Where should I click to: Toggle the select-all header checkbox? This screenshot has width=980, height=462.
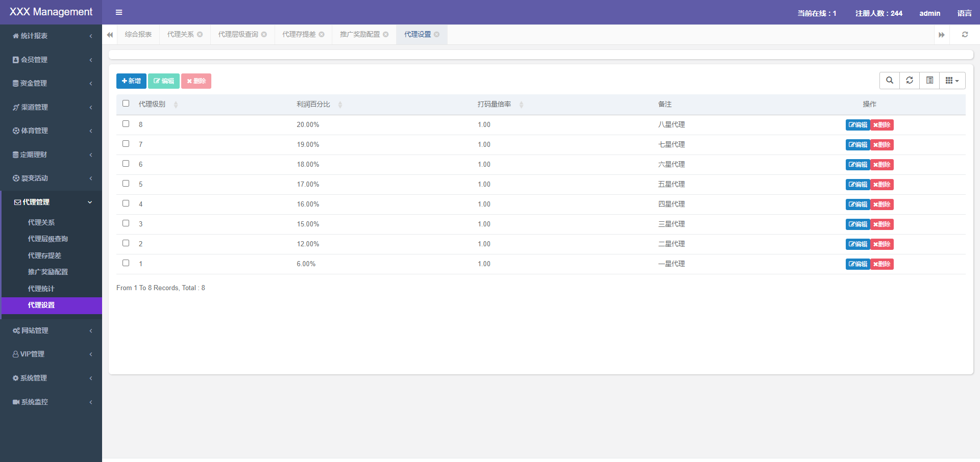126,104
